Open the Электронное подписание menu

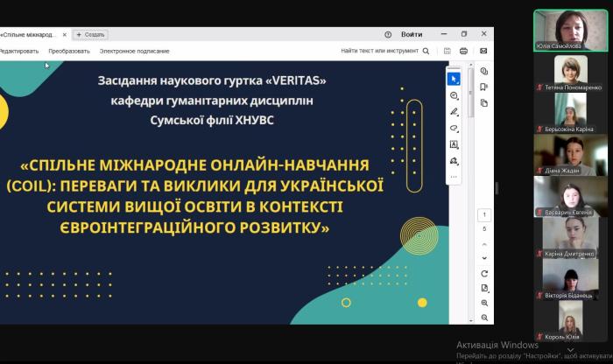click(134, 52)
